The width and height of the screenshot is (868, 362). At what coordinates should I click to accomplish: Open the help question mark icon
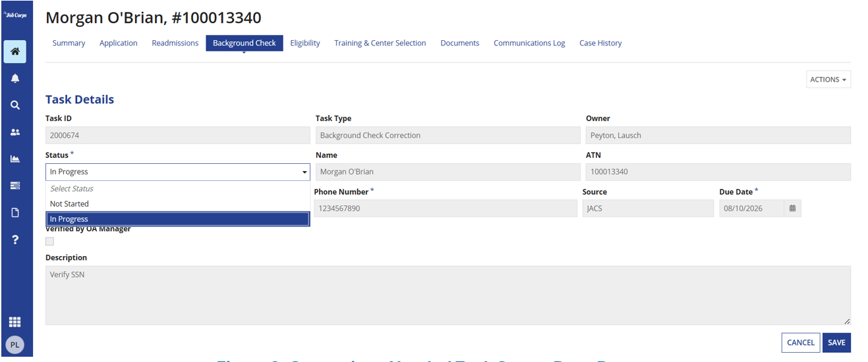[x=14, y=240]
